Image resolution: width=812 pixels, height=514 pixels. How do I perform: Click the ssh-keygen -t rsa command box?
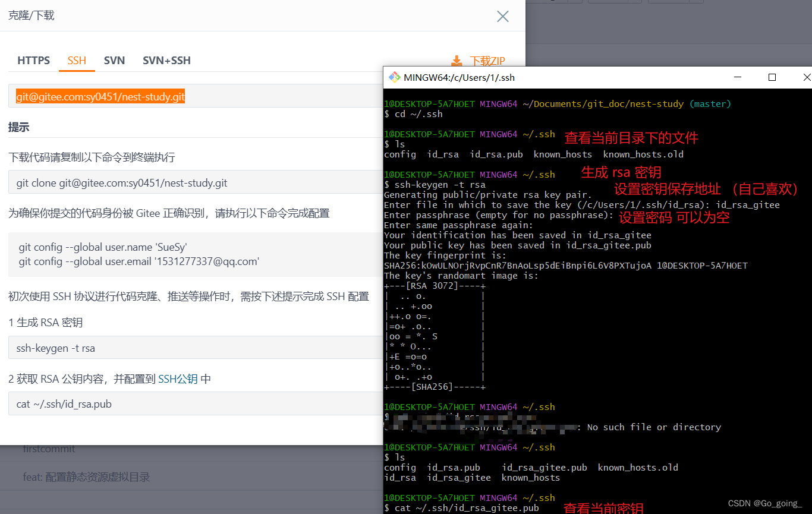(x=196, y=348)
